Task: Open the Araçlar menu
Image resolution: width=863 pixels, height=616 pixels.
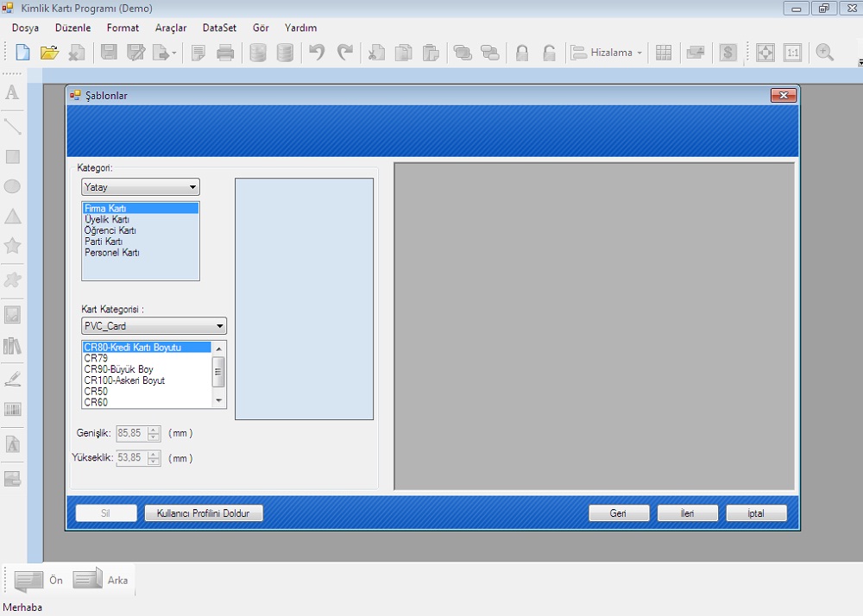Action: (171, 28)
